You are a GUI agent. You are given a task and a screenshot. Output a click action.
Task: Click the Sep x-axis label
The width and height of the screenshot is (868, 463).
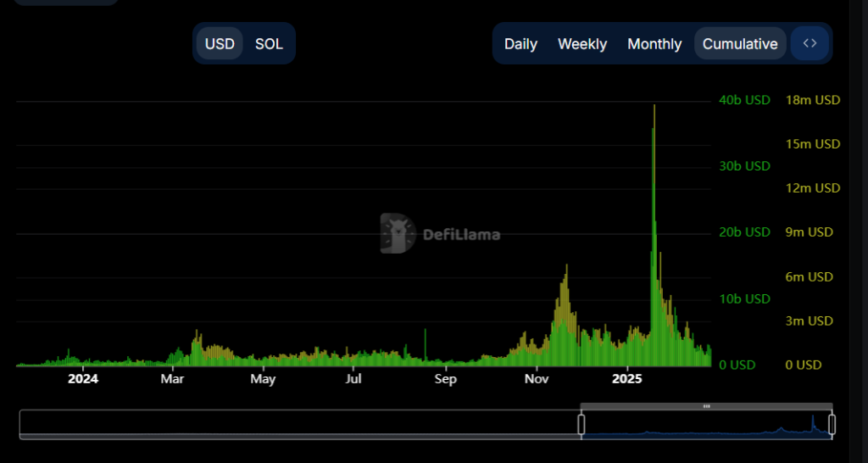[x=446, y=379]
